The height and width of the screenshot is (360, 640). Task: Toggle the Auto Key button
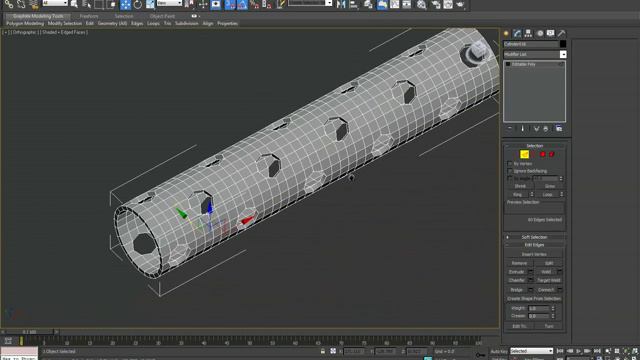pos(499,351)
